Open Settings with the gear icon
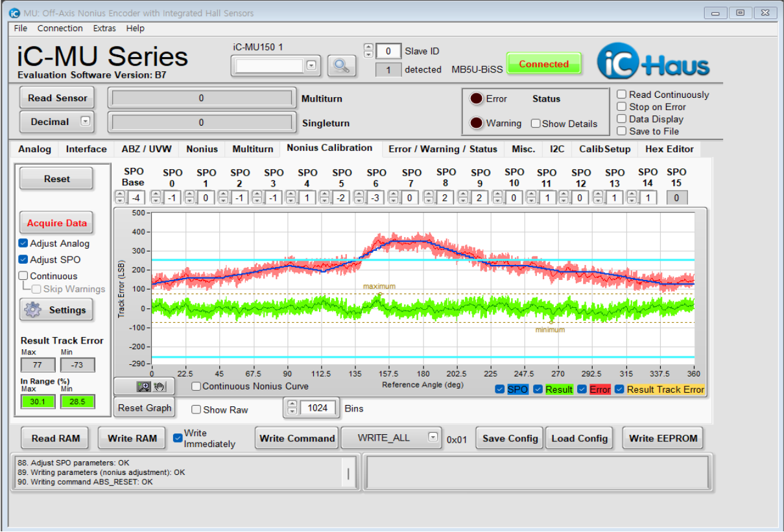The image size is (784, 532). (x=32, y=310)
